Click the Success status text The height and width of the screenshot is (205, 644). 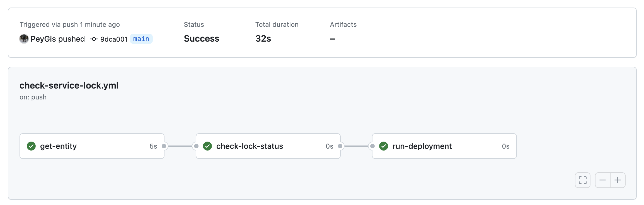click(x=201, y=39)
